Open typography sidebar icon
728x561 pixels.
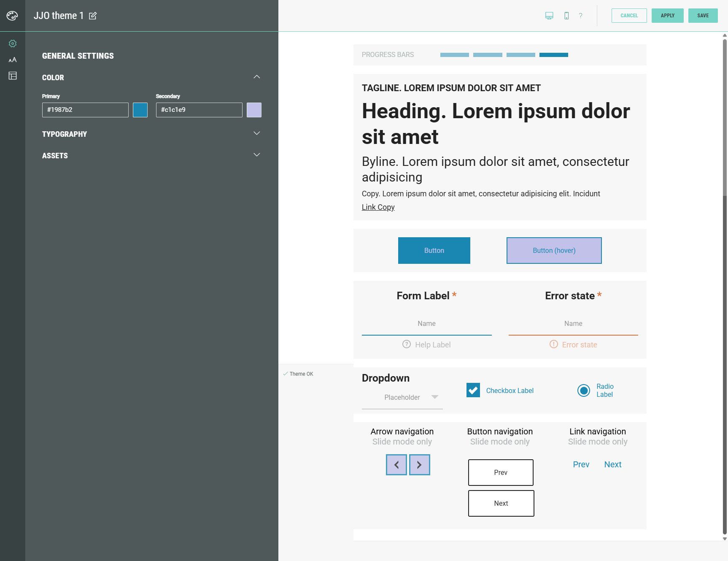[x=13, y=60]
